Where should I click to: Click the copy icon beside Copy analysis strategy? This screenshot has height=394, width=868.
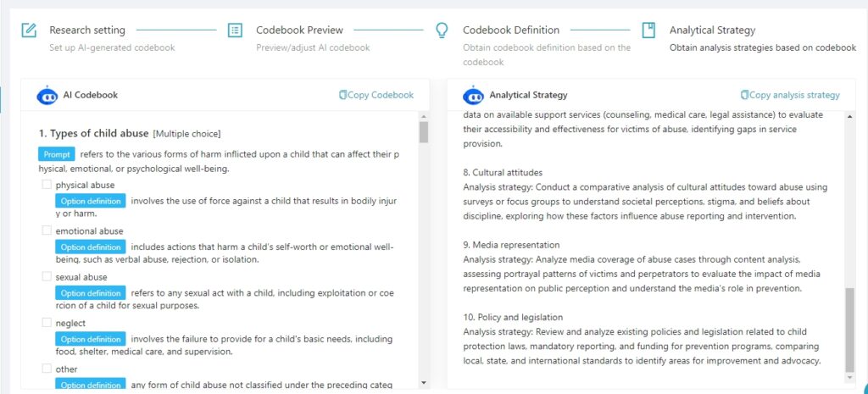pos(744,95)
